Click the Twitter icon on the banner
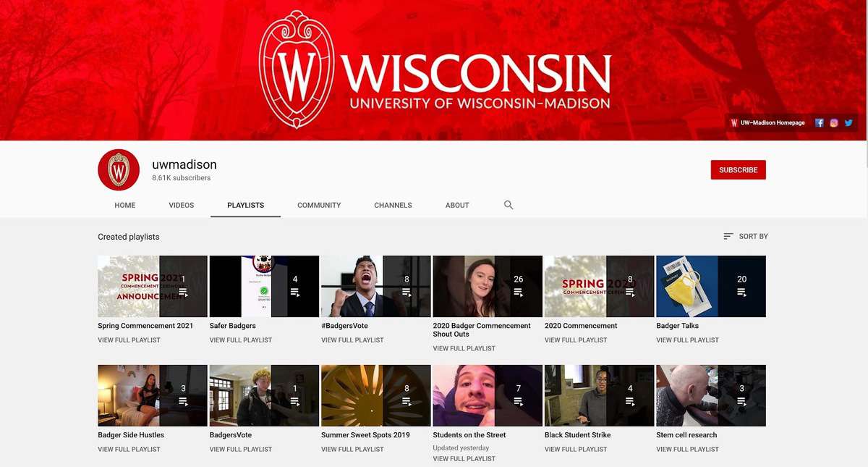 [848, 122]
